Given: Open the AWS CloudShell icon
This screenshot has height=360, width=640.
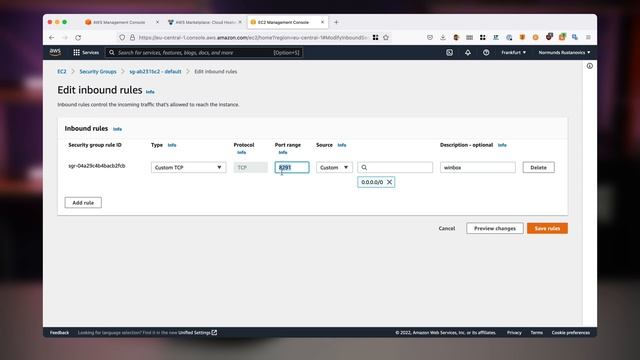Looking at the screenshot, I should 449,53.
